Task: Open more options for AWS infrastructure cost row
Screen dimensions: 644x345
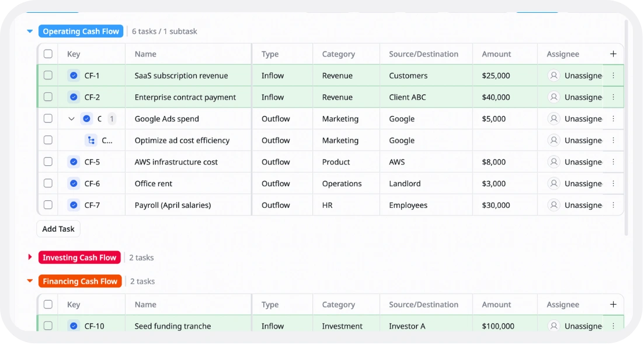Action: pos(613,162)
